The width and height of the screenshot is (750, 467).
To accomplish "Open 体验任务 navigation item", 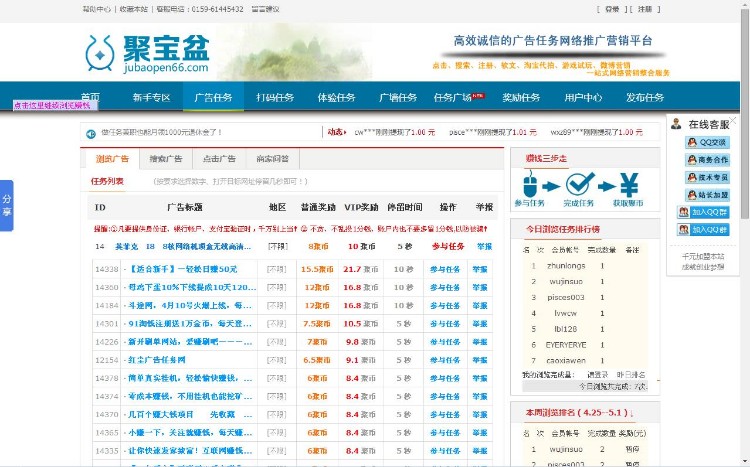I will click(337, 98).
